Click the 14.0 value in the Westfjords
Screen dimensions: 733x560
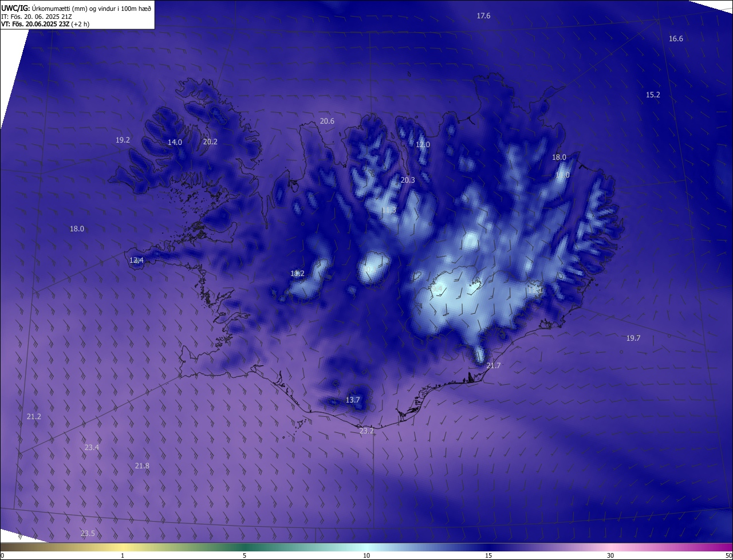[175, 143]
